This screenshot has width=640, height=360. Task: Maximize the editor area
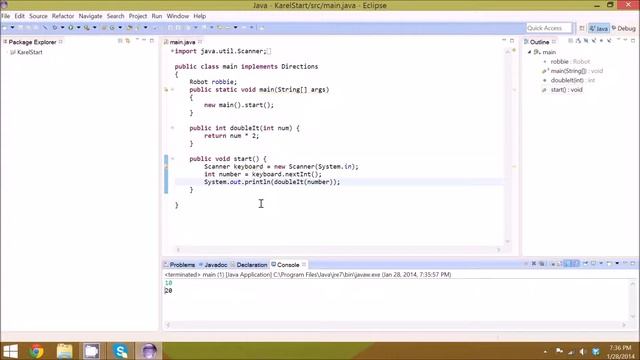coord(512,41)
